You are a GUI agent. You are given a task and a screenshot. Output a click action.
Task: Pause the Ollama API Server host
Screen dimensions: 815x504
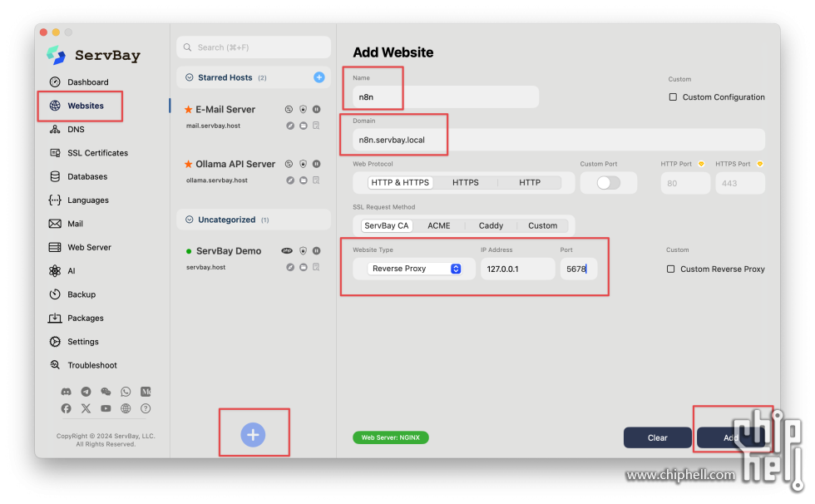click(316, 164)
